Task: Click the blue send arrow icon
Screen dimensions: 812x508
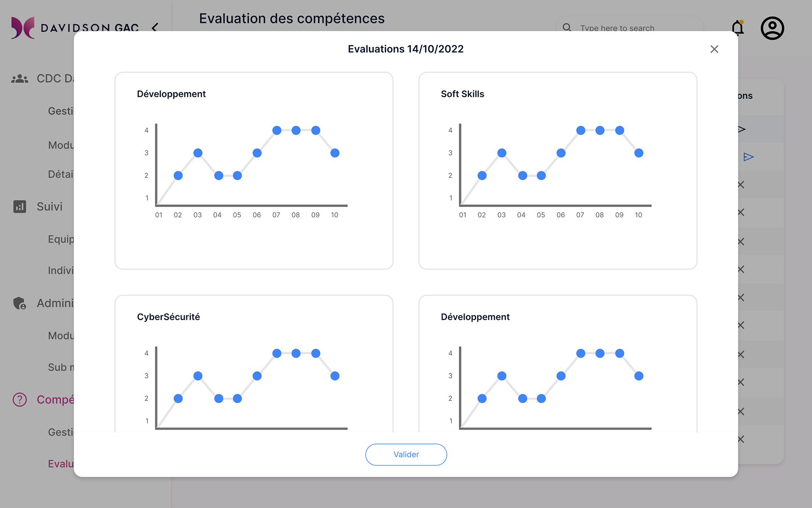Action: (x=749, y=157)
